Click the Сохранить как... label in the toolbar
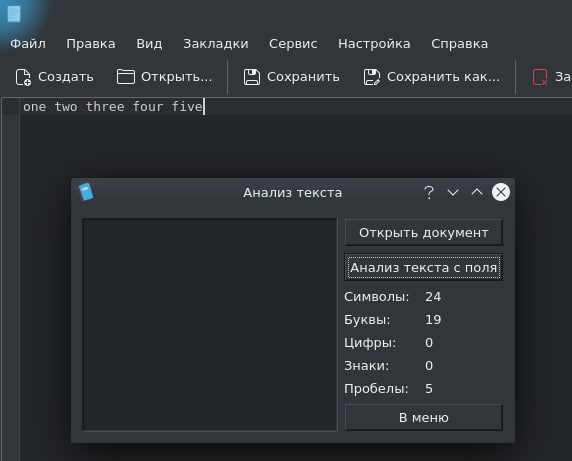This screenshot has width=572, height=461. point(443,77)
